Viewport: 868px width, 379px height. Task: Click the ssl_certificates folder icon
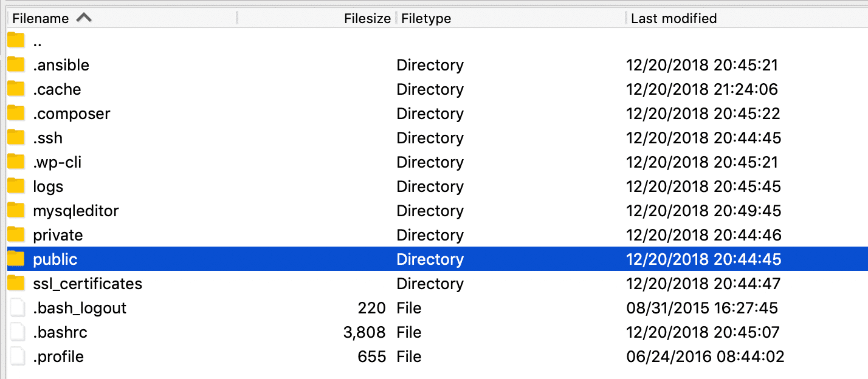tap(16, 283)
